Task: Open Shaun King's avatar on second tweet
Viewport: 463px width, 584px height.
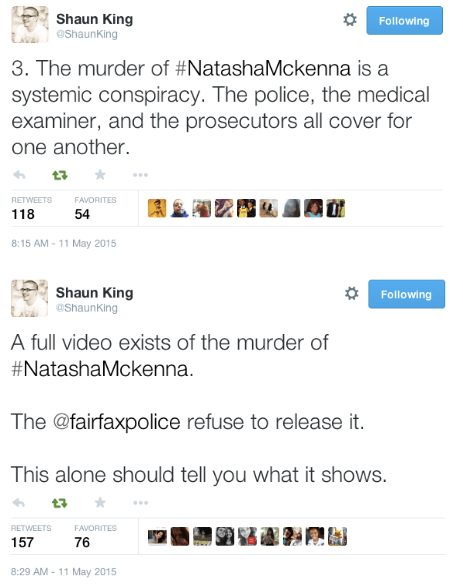Action: click(x=29, y=298)
